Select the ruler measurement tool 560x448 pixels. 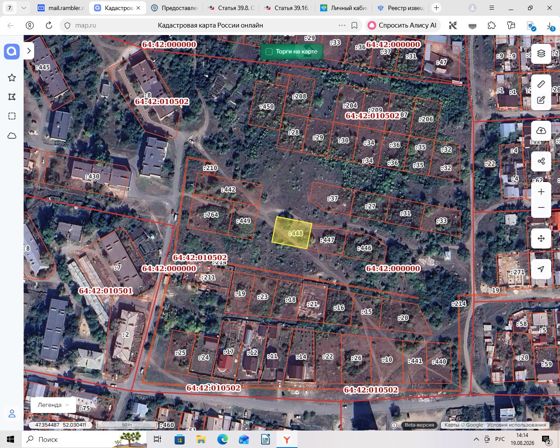pyautogui.click(x=541, y=84)
